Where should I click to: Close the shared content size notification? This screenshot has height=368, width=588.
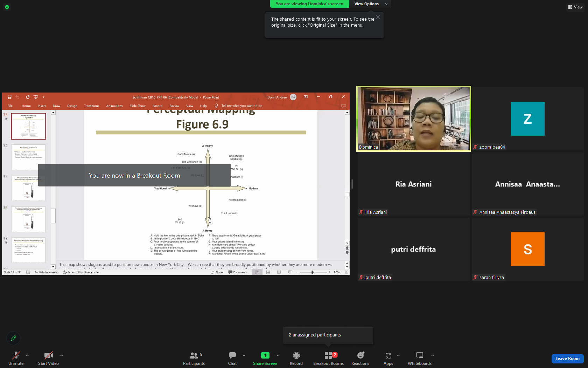click(378, 17)
